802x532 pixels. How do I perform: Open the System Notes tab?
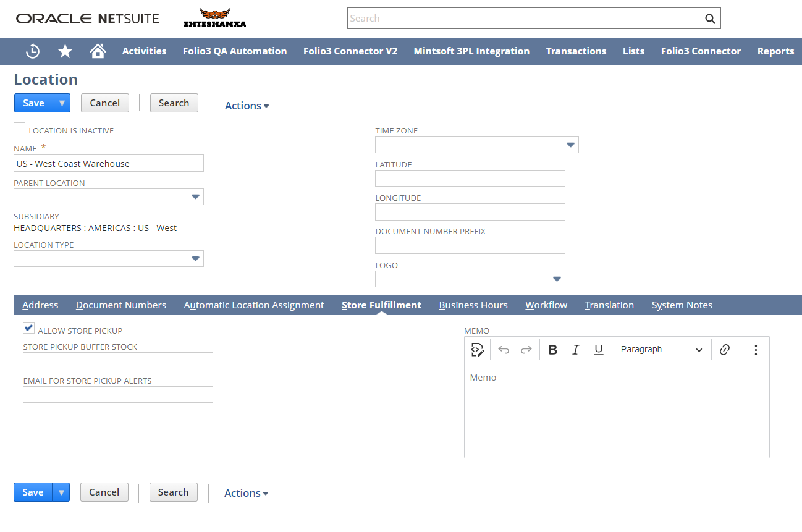coord(682,305)
